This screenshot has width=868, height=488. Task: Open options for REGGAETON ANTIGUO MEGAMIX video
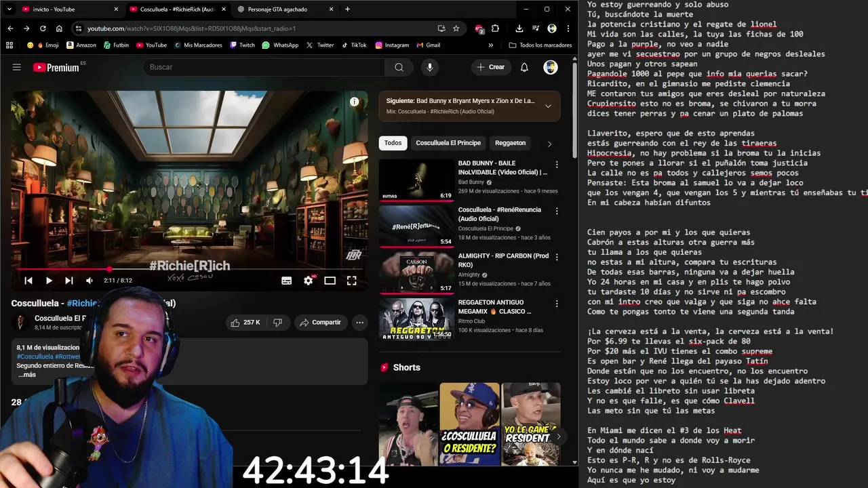coord(557,304)
